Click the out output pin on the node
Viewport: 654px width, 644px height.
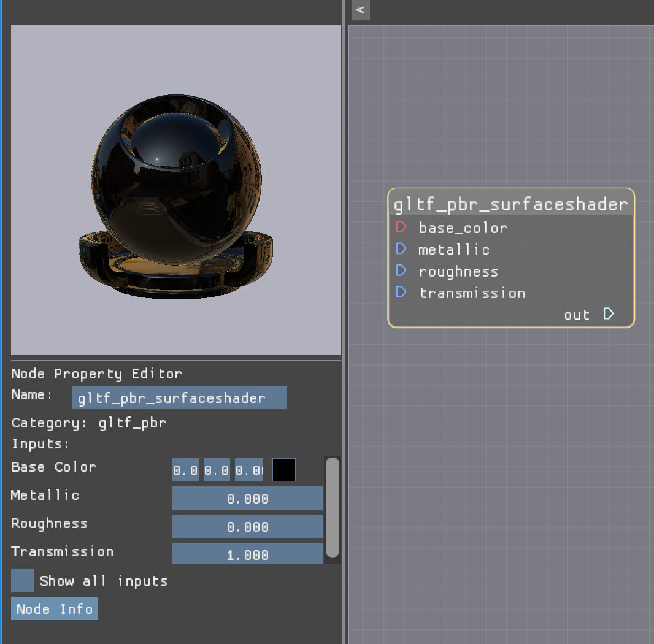pyautogui.click(x=608, y=313)
